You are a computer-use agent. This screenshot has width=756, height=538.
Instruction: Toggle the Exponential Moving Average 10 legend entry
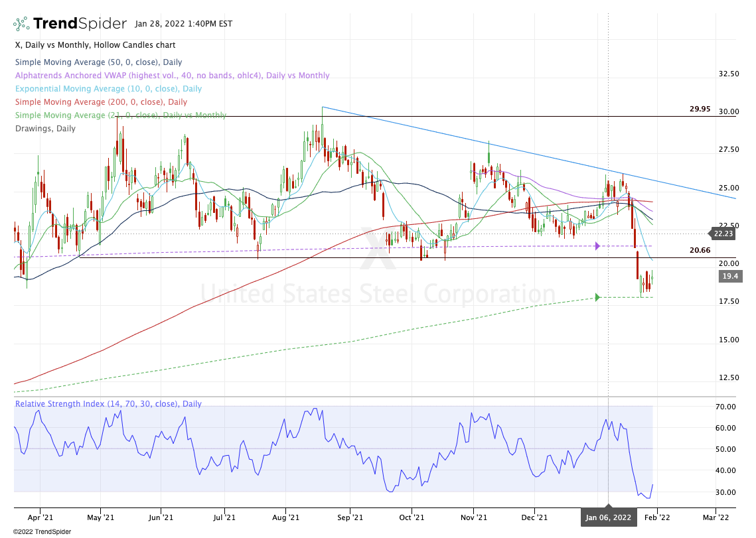tap(108, 88)
